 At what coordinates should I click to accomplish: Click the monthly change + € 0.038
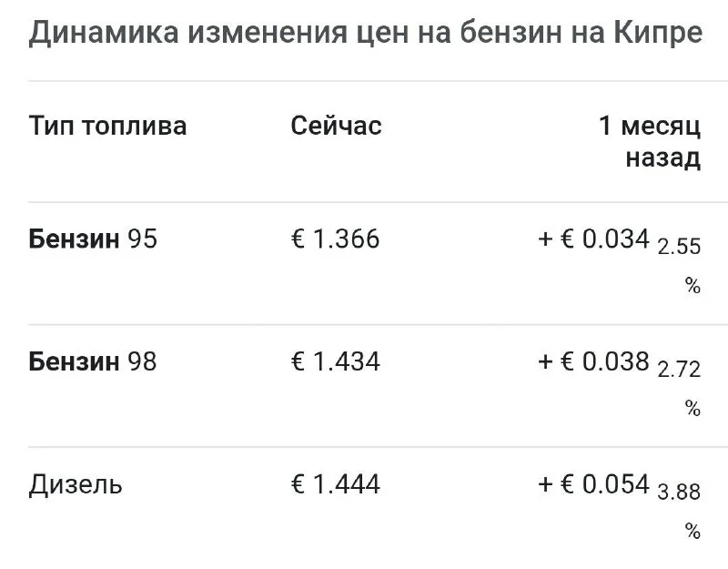593,362
